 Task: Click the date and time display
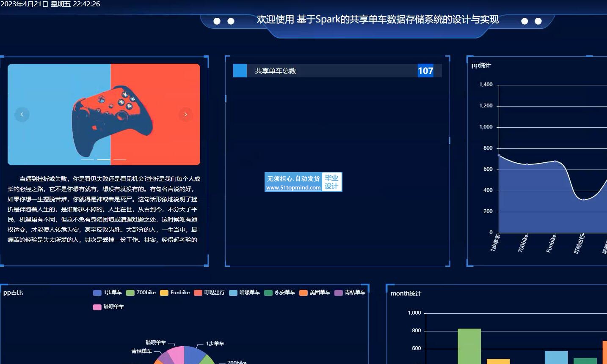tap(50, 4)
